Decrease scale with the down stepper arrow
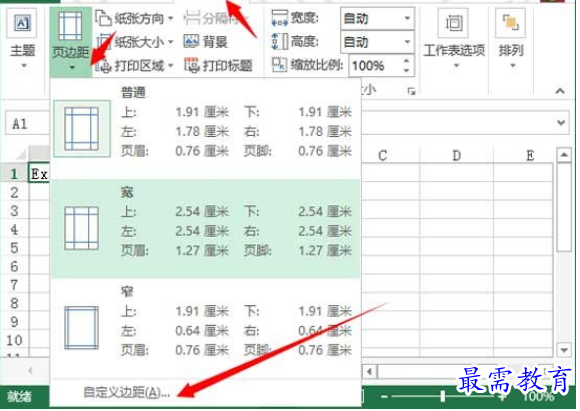 407,71
